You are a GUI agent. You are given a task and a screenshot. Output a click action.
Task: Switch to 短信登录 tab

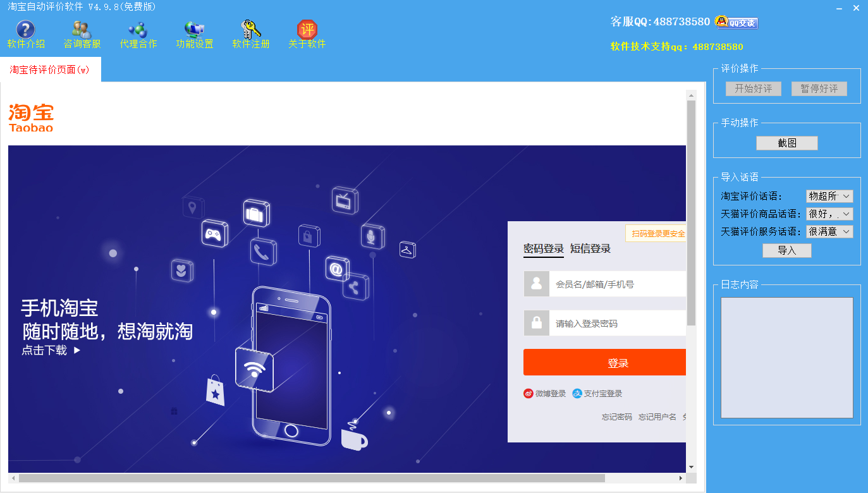[x=590, y=248]
